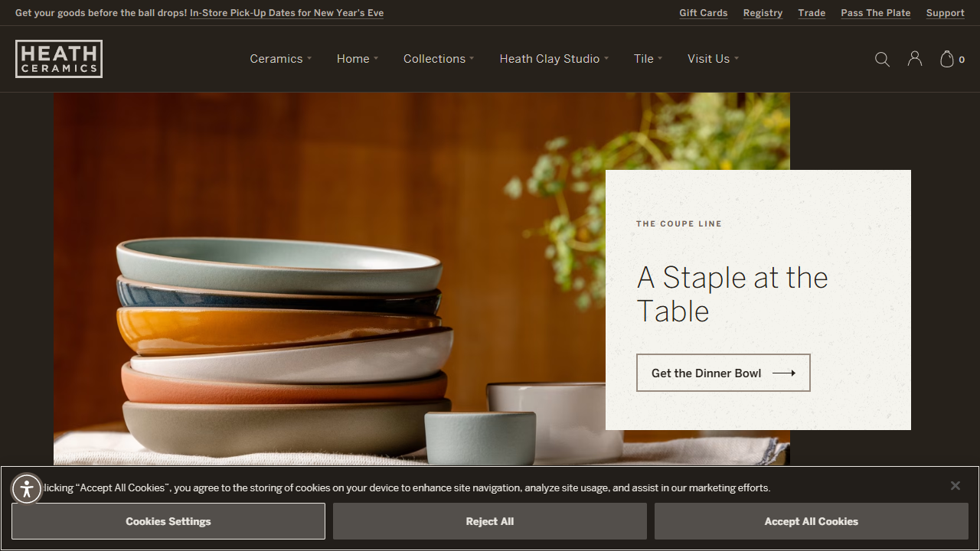Click Reject All cookies button

(490, 521)
